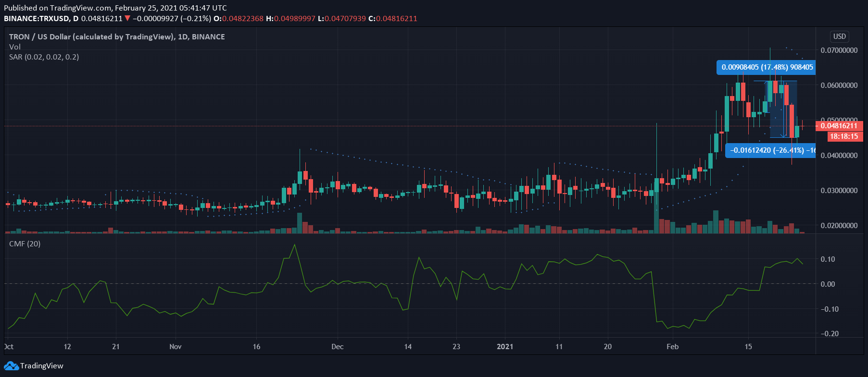Click the TradingView cloud logo icon
The width and height of the screenshot is (868, 377).
point(11,366)
